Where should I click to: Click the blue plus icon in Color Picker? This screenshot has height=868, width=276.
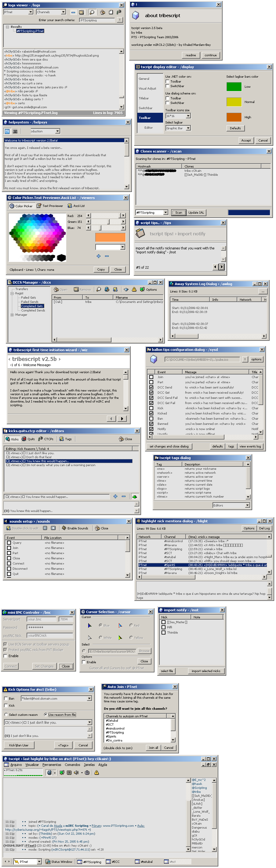(99, 256)
